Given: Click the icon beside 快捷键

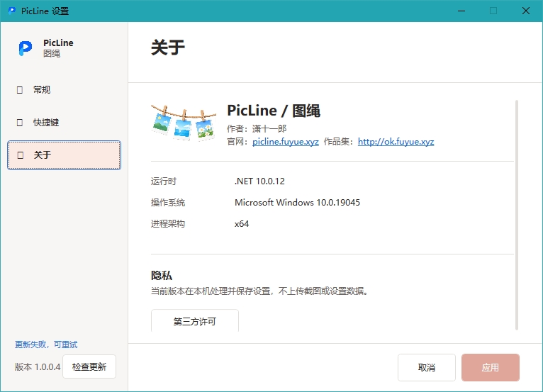Looking at the screenshot, I should (20, 123).
